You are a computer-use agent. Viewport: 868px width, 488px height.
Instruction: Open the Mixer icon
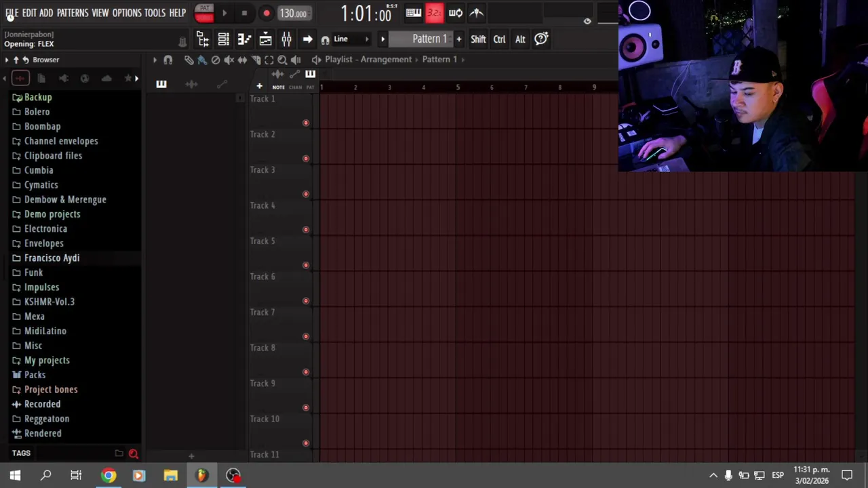(286, 39)
